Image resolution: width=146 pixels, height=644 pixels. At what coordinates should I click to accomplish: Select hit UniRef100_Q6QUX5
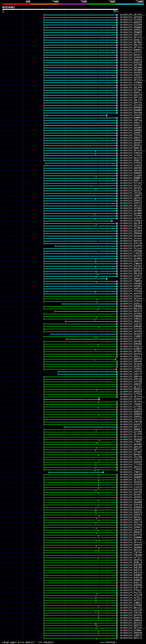click(131, 22)
